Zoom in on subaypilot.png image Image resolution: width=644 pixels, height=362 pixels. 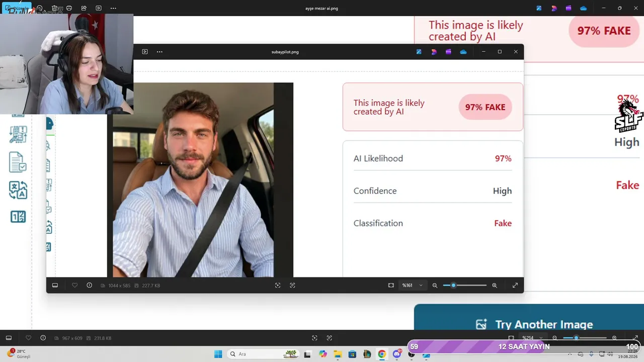coord(495,286)
